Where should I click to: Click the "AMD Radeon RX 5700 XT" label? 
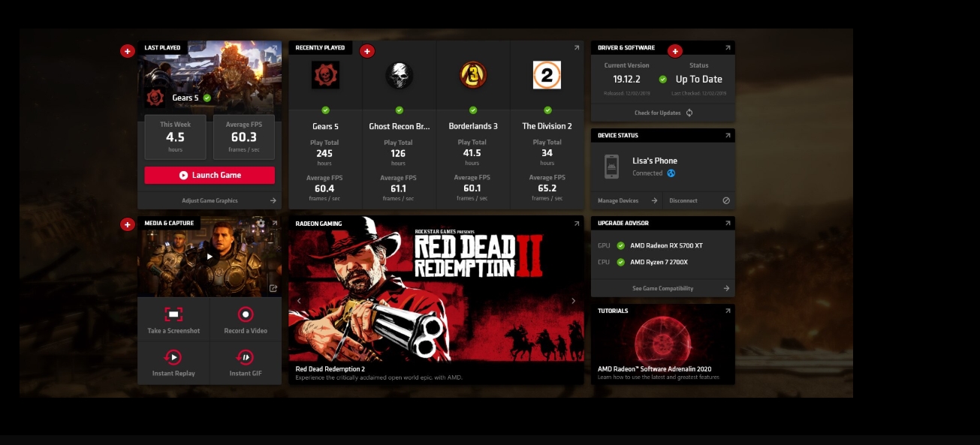(x=666, y=245)
